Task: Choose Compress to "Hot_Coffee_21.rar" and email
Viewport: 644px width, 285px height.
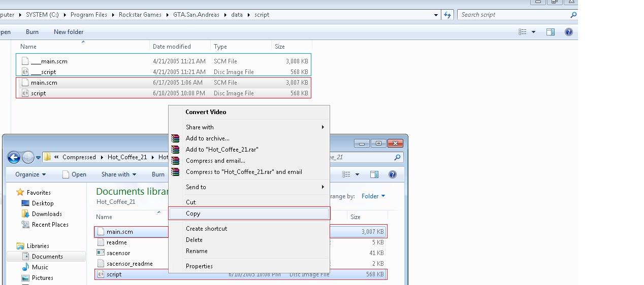Action: pos(249,172)
